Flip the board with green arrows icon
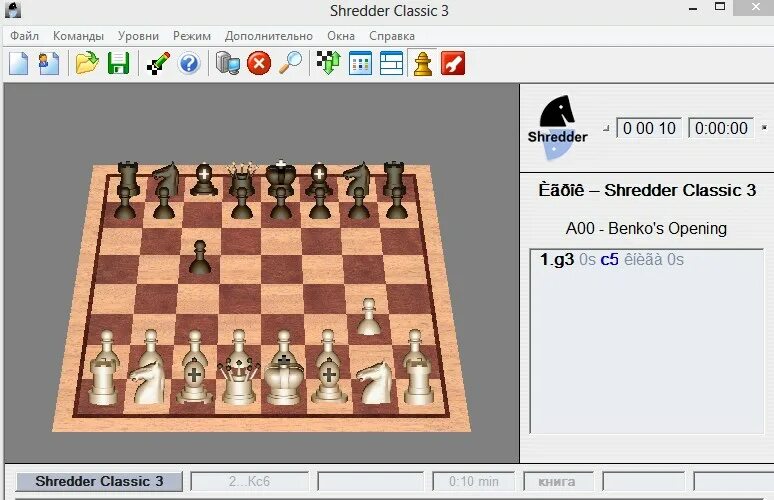This screenshot has width=774, height=500. 329,63
